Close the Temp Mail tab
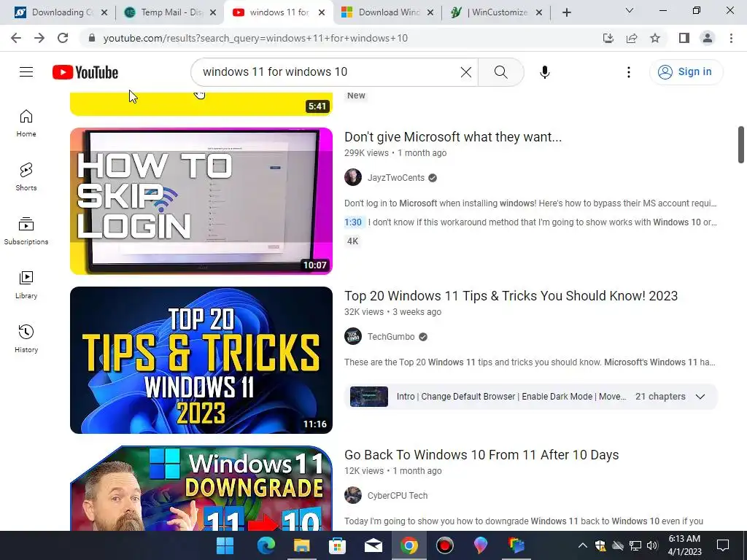The width and height of the screenshot is (747, 560). click(214, 12)
